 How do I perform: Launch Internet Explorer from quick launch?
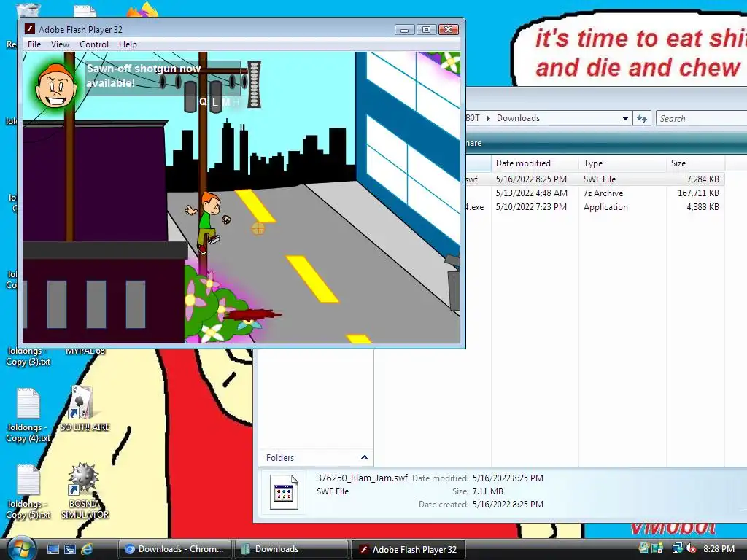(x=87, y=549)
